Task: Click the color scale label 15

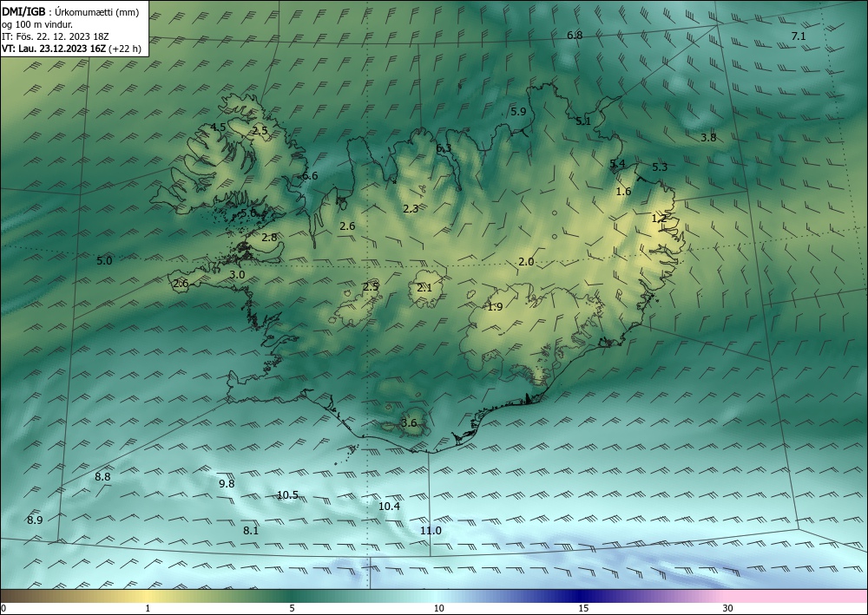Action: [x=583, y=609]
